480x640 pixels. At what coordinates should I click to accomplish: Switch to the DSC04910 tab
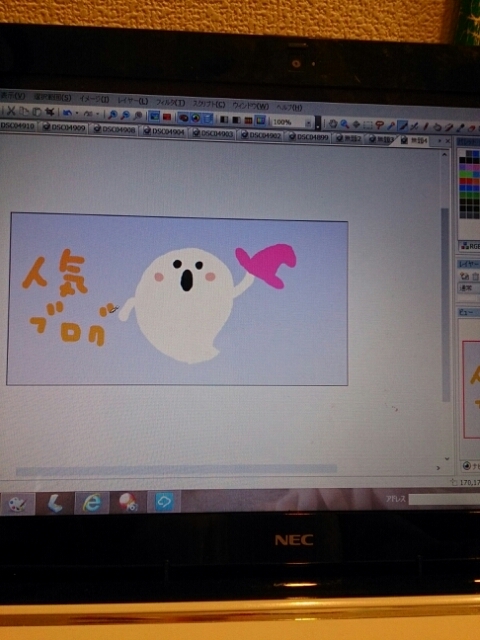18,126
